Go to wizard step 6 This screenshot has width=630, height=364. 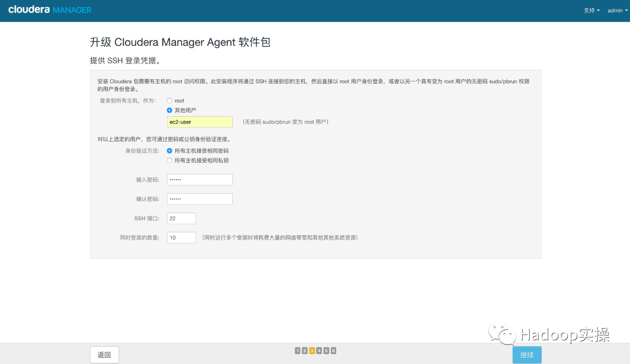pyautogui.click(x=333, y=351)
